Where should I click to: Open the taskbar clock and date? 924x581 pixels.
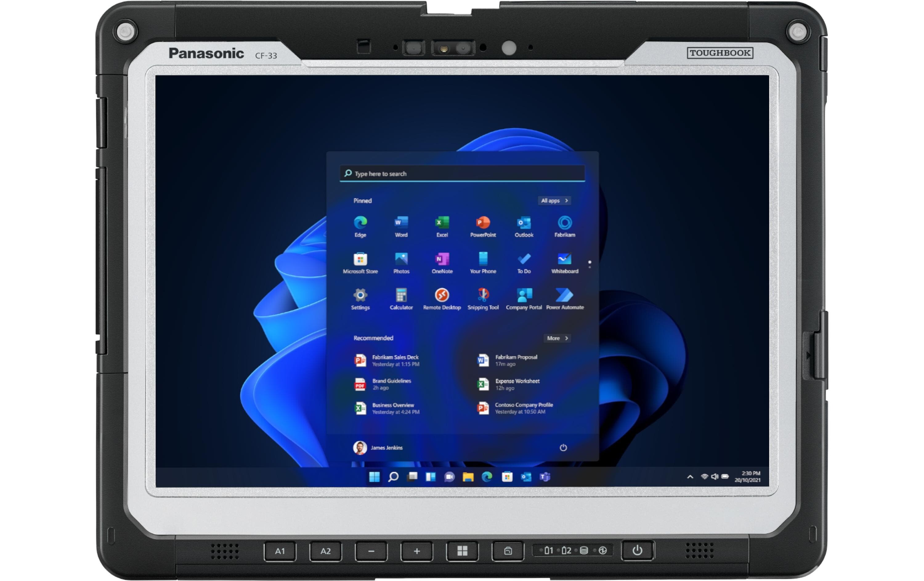pos(747,477)
